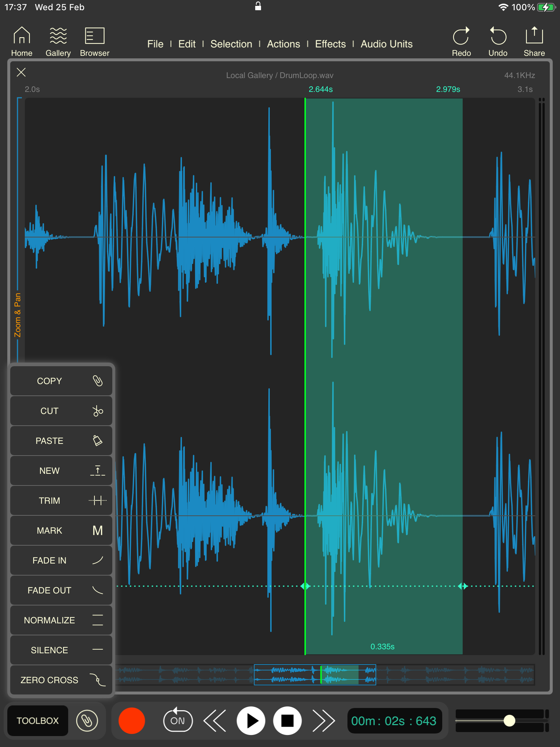
Task: Click the NORMALIZE toolbox button
Action: 61,620
